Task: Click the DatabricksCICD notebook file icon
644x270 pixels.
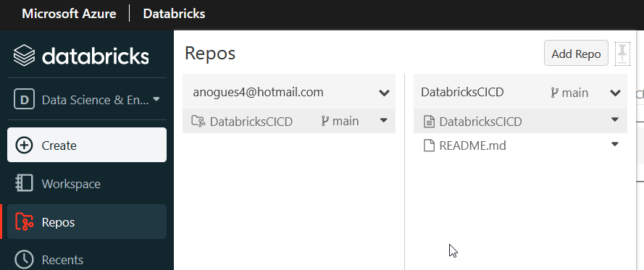Action: (429, 122)
